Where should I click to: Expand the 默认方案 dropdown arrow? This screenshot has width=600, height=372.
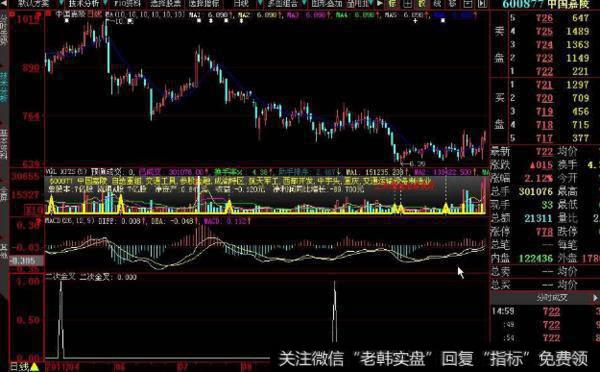coord(61,3)
